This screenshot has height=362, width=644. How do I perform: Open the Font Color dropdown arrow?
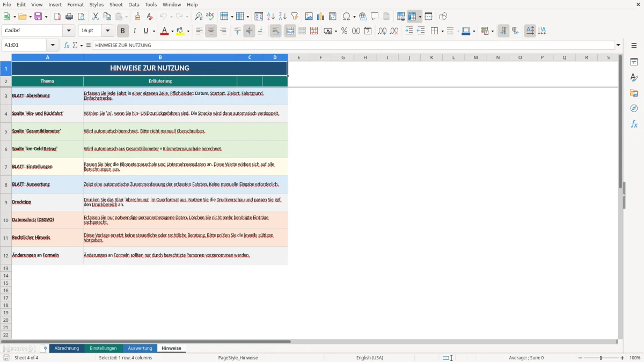(x=172, y=31)
